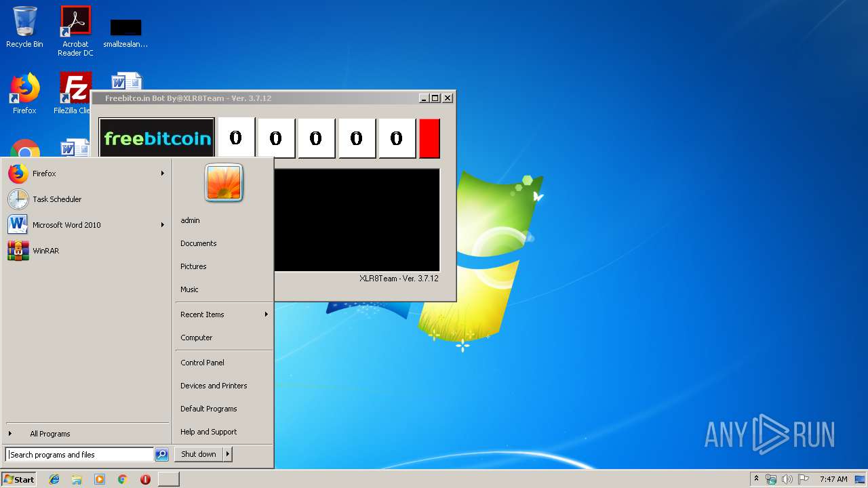The height and width of the screenshot is (488, 868).
Task: Select the WinRAR books icon
Action: (18, 251)
